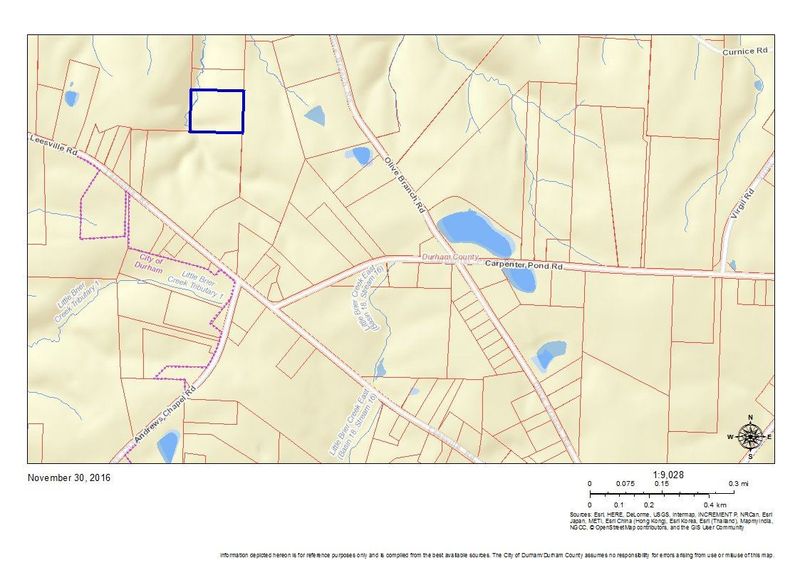800x566 pixels.
Task: Click the pond beside Andrews Chapel Rd
Action: coord(168,445)
